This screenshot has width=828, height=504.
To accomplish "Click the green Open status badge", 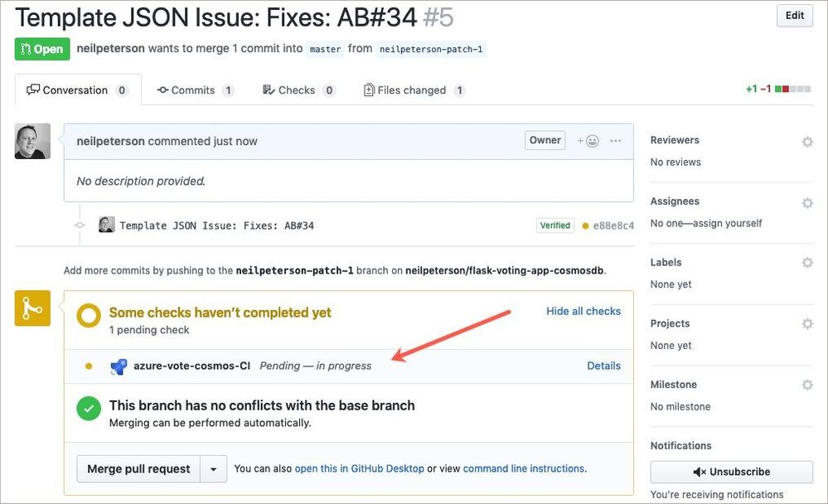I will click(x=42, y=49).
